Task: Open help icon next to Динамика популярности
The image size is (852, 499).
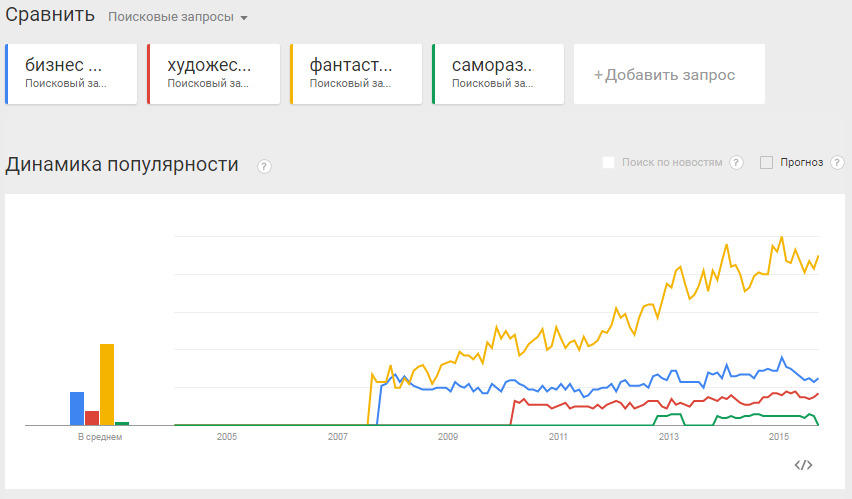Action: click(x=264, y=166)
